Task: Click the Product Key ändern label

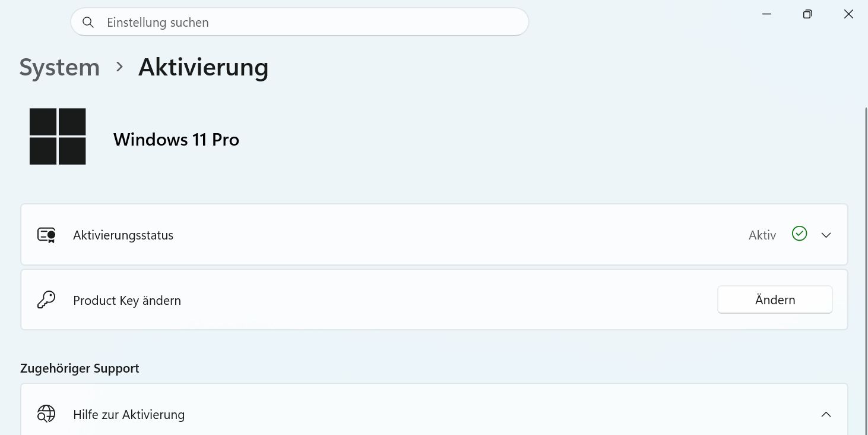Action: (x=127, y=301)
